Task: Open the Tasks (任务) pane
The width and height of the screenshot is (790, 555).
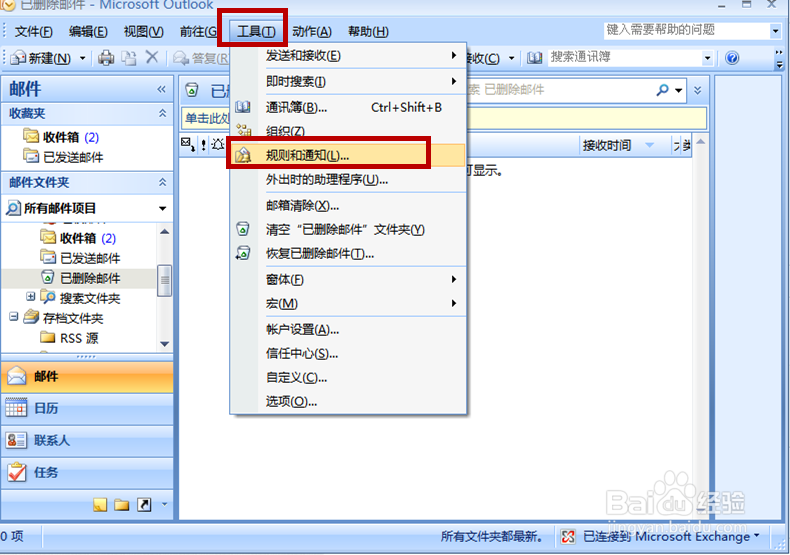Action: (87, 472)
